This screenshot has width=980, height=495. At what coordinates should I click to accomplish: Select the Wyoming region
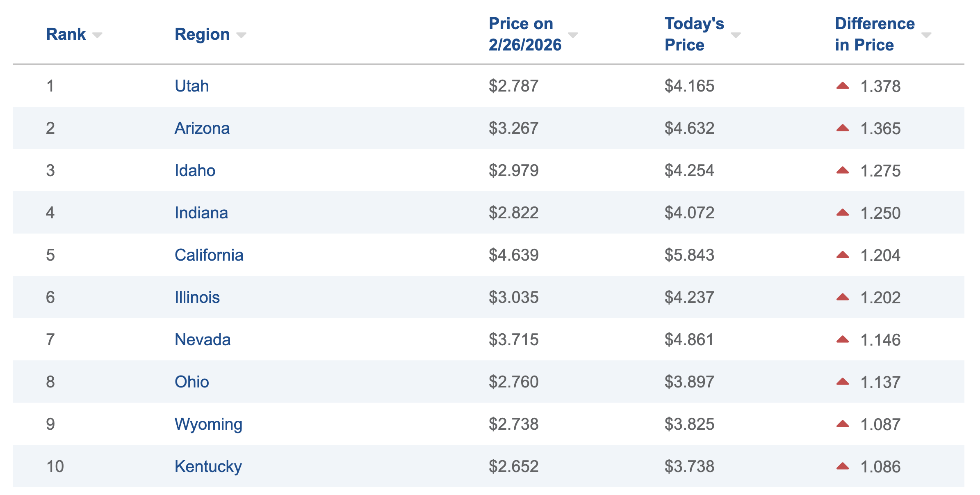pyautogui.click(x=208, y=424)
